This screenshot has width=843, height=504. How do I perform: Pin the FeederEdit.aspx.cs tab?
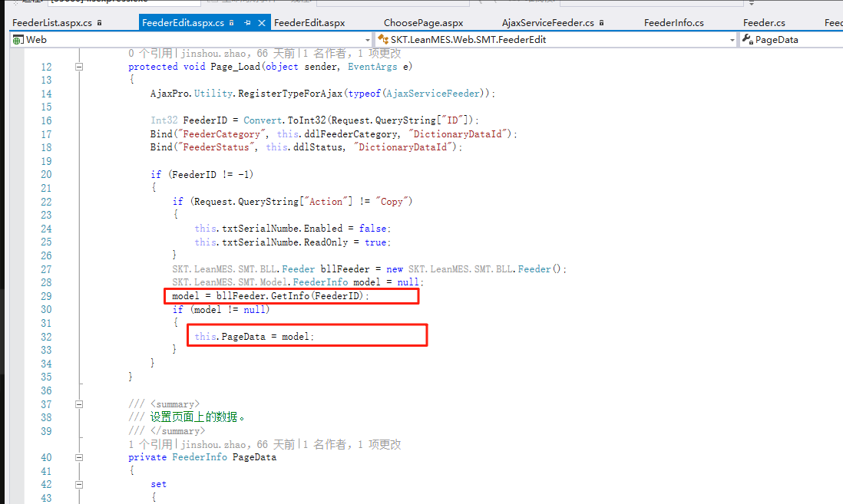(x=247, y=22)
